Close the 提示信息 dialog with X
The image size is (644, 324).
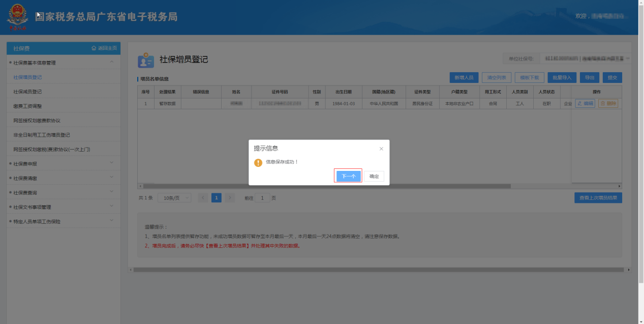tap(381, 149)
